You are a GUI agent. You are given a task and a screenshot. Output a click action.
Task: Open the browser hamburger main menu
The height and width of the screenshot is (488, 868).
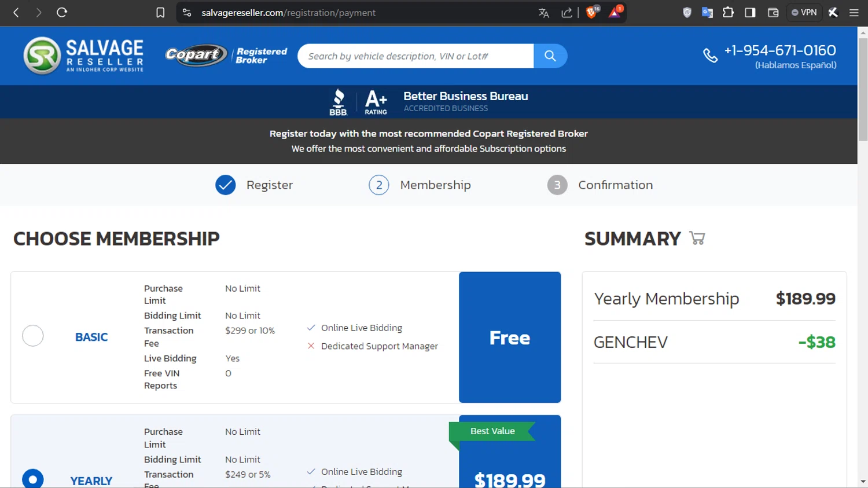854,12
